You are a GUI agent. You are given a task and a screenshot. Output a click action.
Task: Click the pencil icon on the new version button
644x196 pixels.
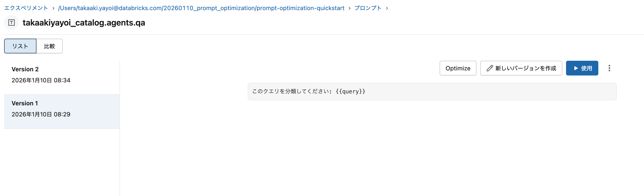489,68
